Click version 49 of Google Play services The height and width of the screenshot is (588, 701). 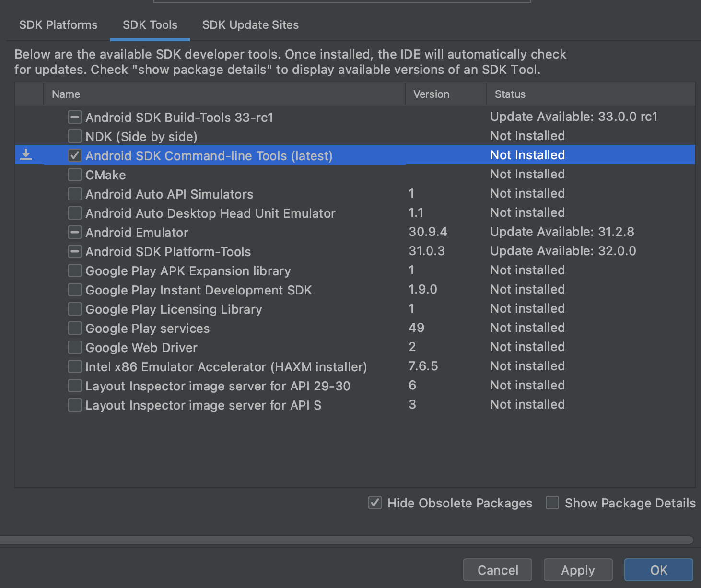coord(416,328)
